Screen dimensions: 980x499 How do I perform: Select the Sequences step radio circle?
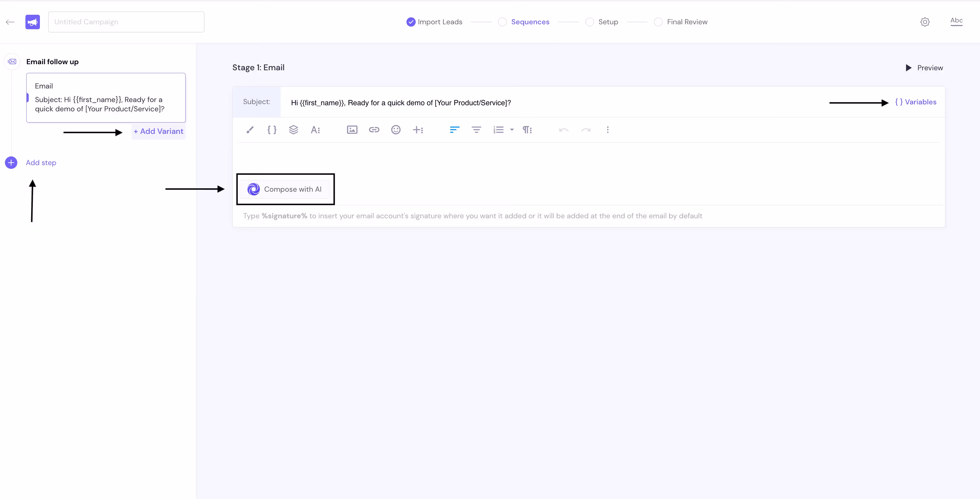point(502,22)
